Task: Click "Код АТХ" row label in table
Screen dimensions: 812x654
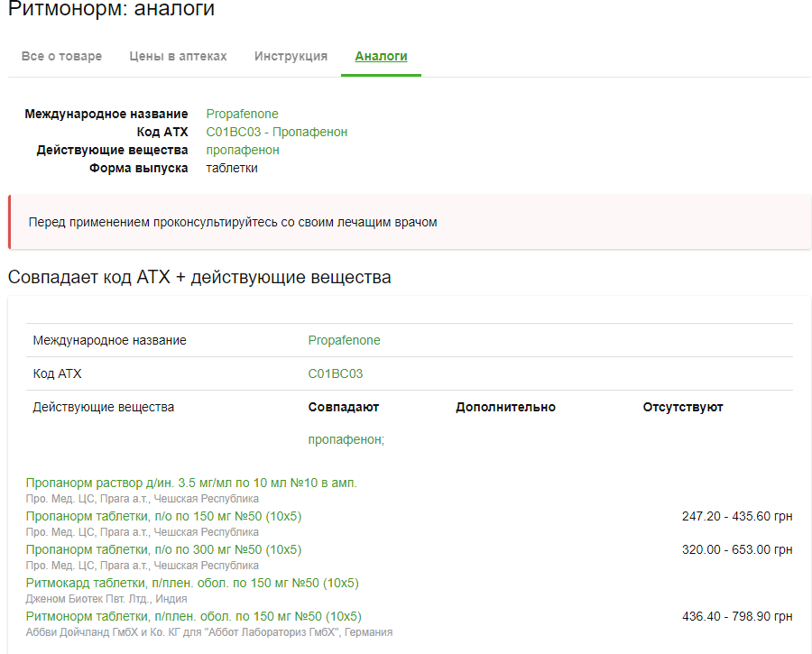Action: tap(57, 373)
